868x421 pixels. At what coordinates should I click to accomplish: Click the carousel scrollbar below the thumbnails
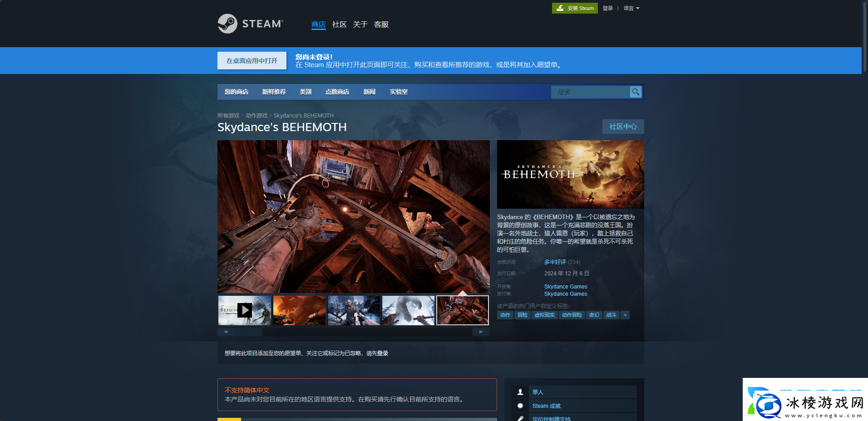[x=249, y=332]
